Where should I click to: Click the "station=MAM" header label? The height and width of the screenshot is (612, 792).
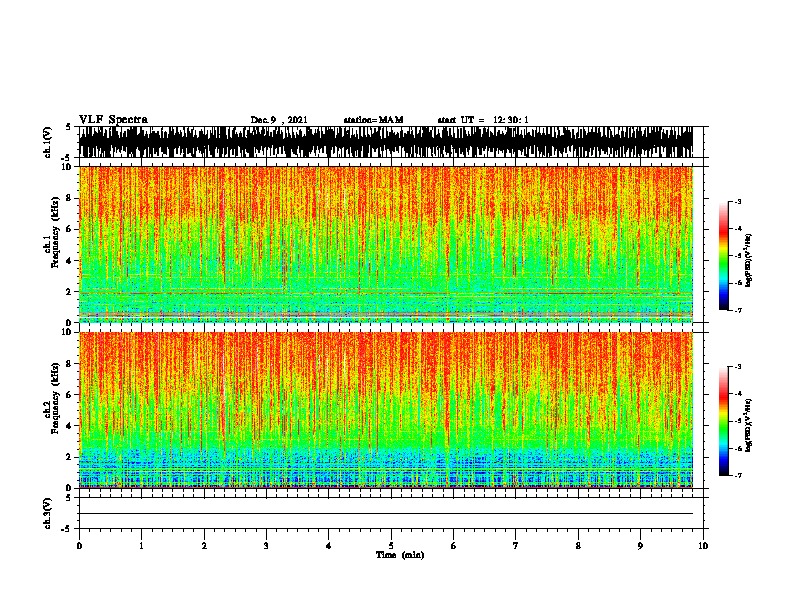(373, 120)
